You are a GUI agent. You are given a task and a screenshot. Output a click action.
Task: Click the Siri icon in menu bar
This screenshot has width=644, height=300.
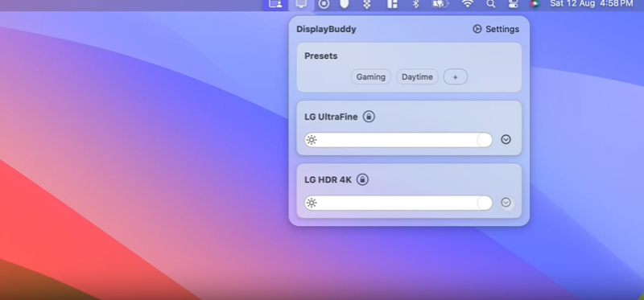[x=535, y=4]
